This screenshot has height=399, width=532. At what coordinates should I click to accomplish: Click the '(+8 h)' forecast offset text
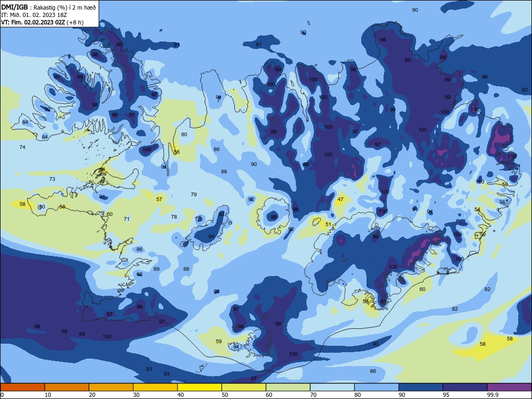click(75, 22)
